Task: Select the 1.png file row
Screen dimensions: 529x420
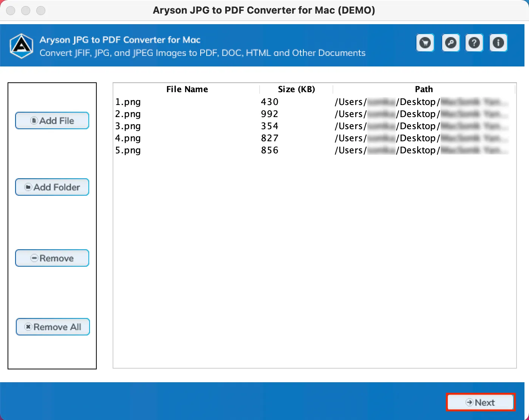Action: click(x=314, y=102)
